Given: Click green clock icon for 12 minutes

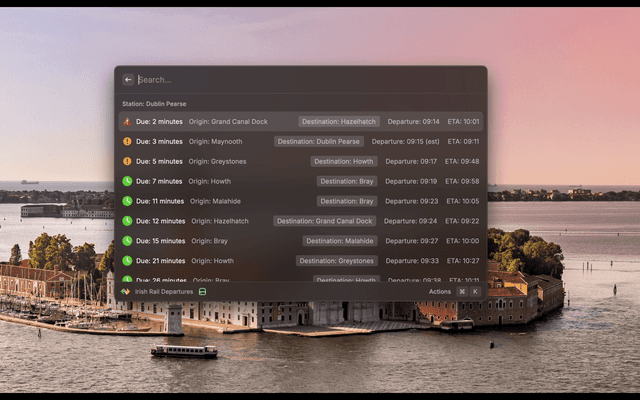Looking at the screenshot, I should pos(127,221).
